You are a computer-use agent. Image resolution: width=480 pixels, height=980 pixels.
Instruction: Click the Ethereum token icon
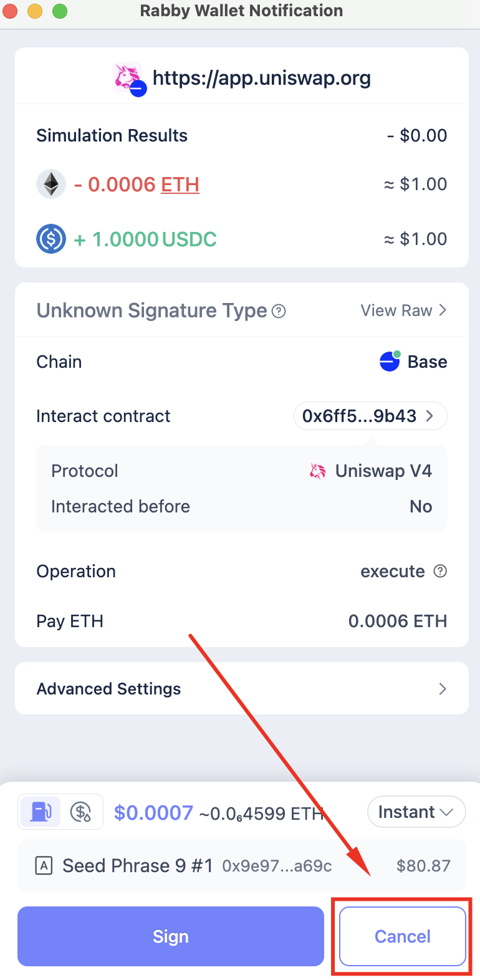tap(51, 185)
